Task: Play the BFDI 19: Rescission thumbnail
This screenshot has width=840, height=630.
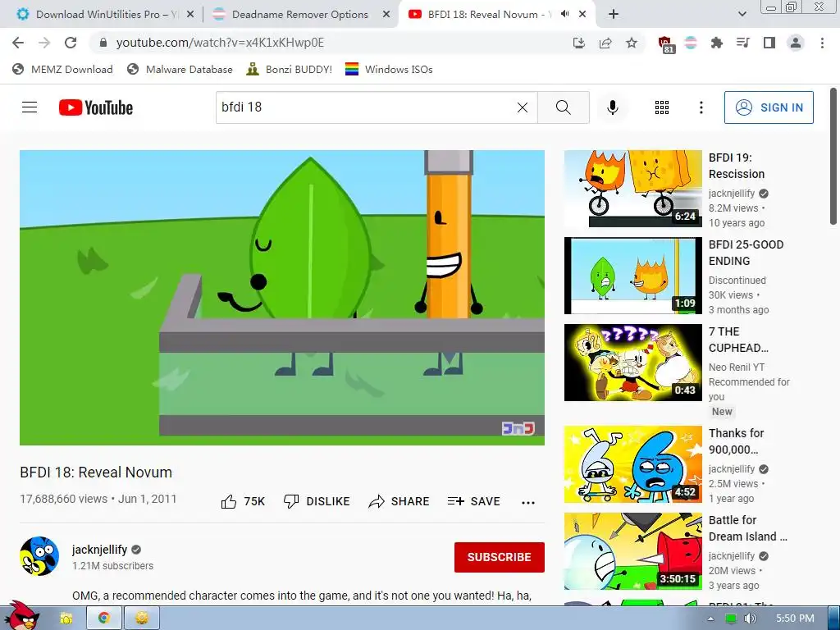Action: (632, 189)
